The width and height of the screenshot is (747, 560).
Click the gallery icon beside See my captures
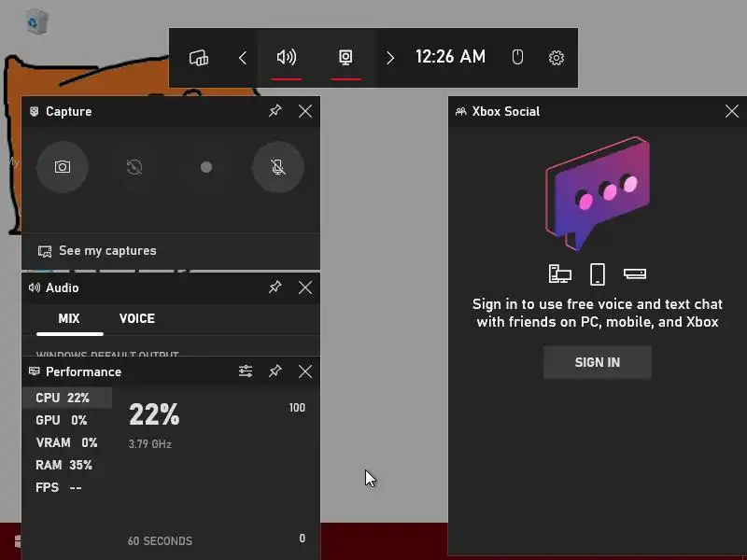pos(45,251)
